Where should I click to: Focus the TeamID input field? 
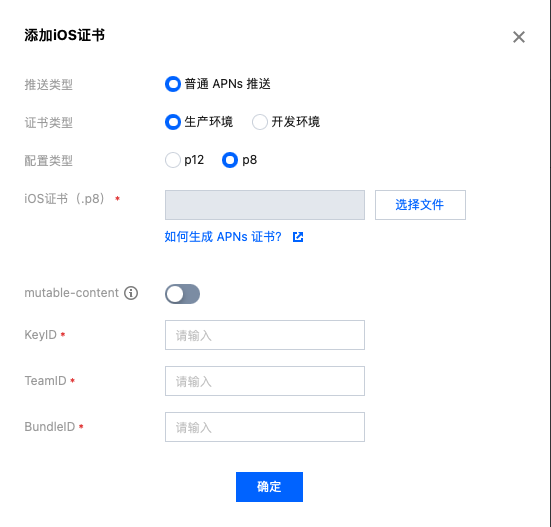265,381
